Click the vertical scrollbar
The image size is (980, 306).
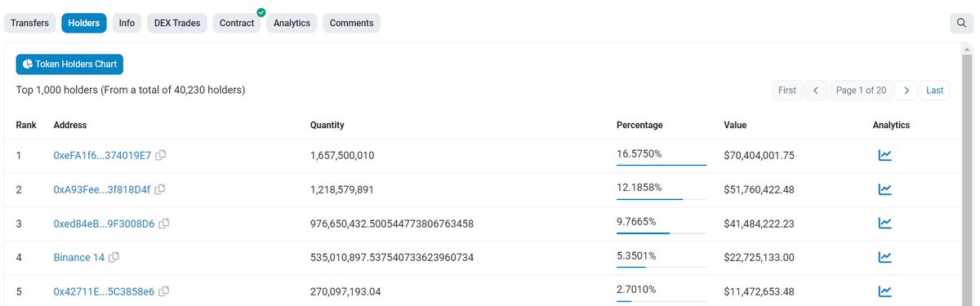968,175
